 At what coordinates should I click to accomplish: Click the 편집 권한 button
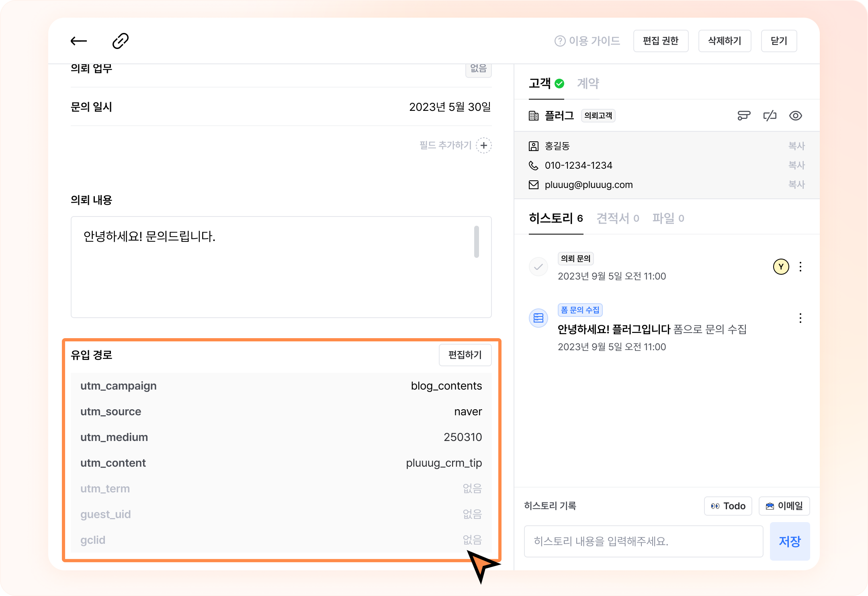(661, 41)
